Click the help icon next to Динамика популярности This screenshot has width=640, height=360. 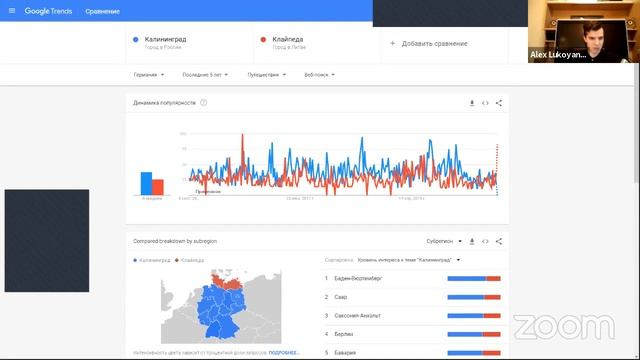pos(204,103)
